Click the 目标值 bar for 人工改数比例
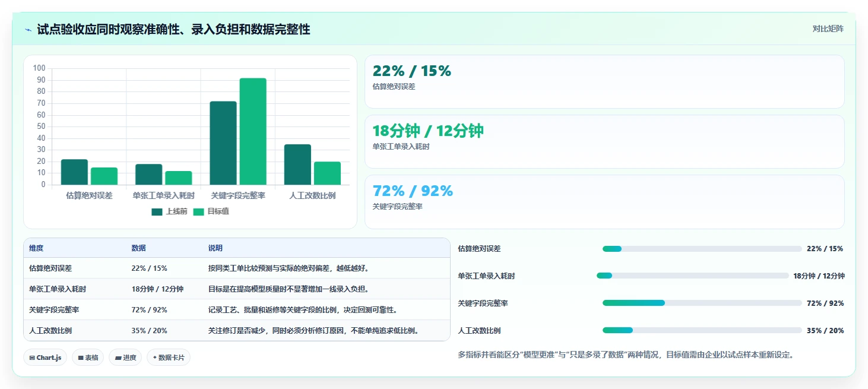Viewport: 868px width, 389px height. click(x=327, y=173)
